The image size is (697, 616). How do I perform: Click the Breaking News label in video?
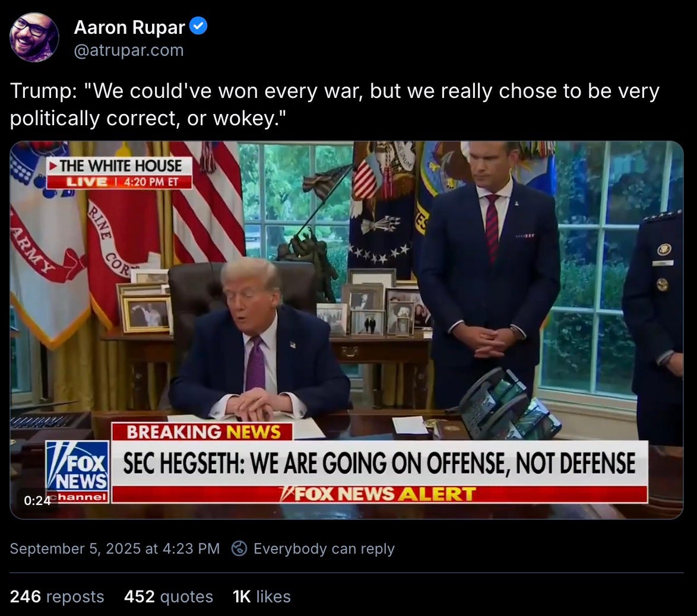(x=202, y=432)
